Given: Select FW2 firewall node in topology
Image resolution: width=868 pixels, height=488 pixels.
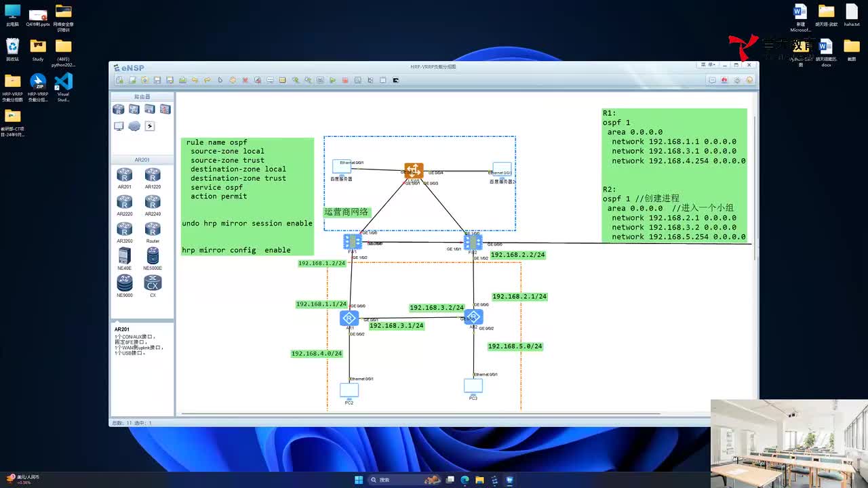Looking at the screenshot, I should tap(473, 241).
